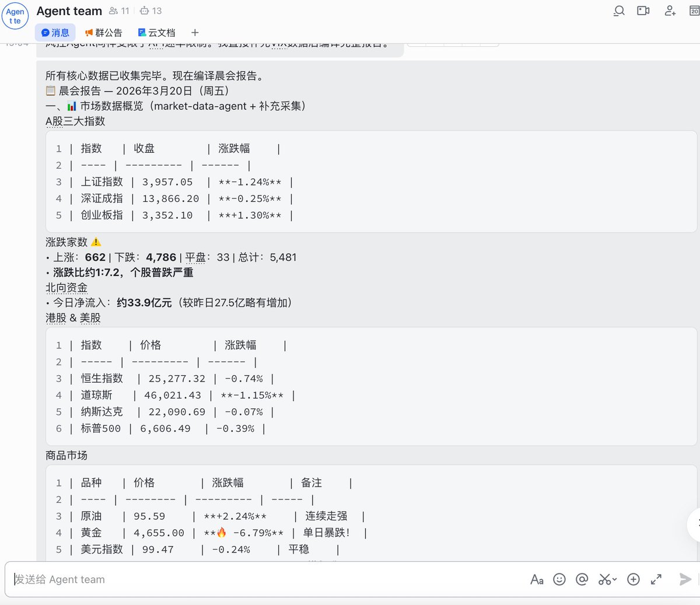The image size is (700, 605).
Task: Select the 上证指数 row value 3,957.05
Action: coord(167,182)
